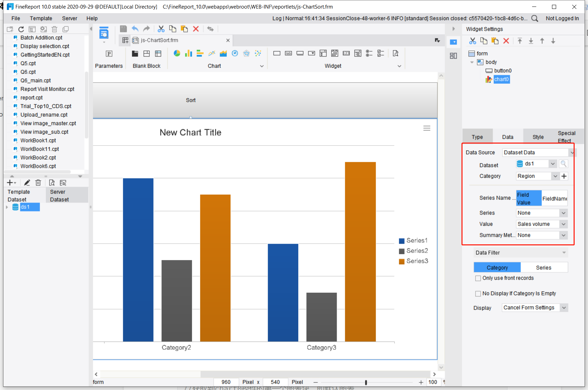Add category with the plus button
Image resolution: width=588 pixels, height=390 pixels.
click(x=564, y=176)
